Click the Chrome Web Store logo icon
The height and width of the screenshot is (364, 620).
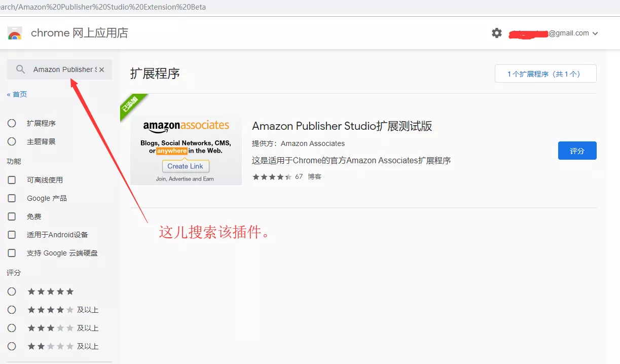pyautogui.click(x=15, y=33)
